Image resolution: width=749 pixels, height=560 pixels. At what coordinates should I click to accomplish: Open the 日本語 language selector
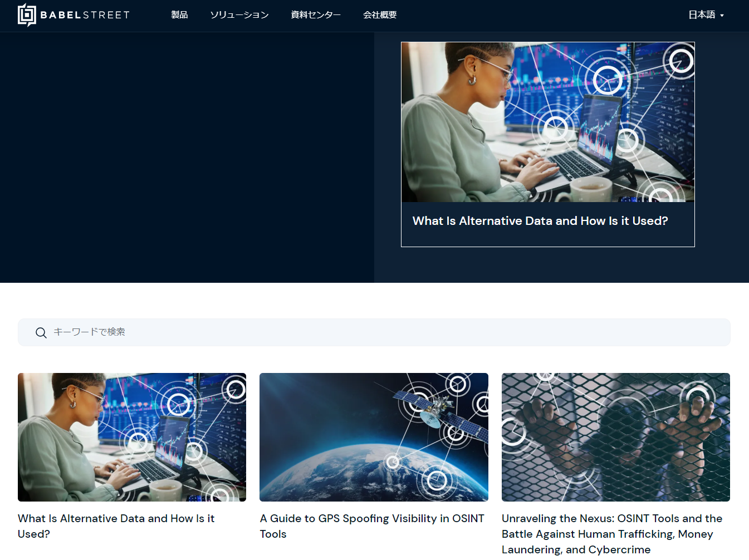[702, 15]
